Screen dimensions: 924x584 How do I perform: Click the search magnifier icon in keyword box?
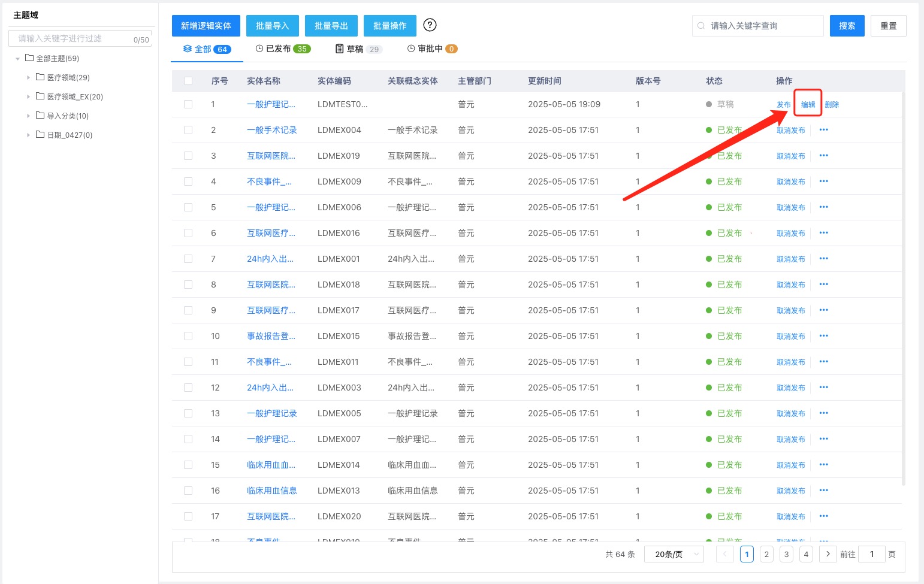(x=701, y=26)
